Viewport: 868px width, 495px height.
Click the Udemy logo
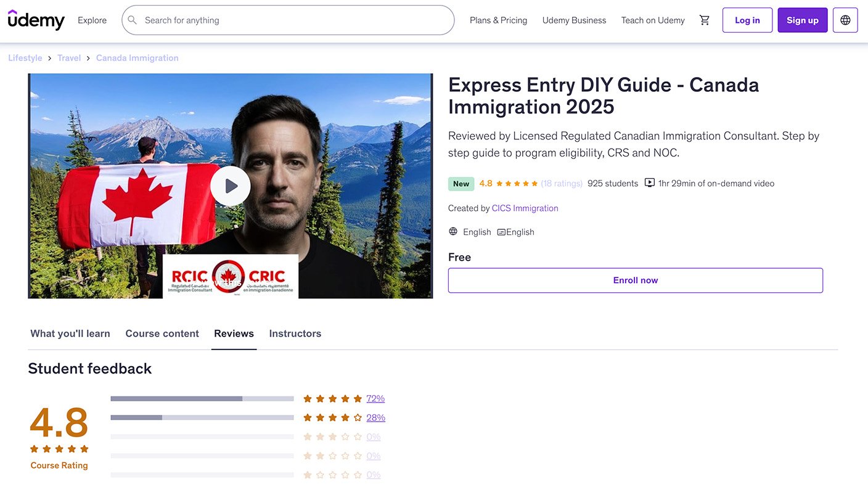(x=36, y=20)
